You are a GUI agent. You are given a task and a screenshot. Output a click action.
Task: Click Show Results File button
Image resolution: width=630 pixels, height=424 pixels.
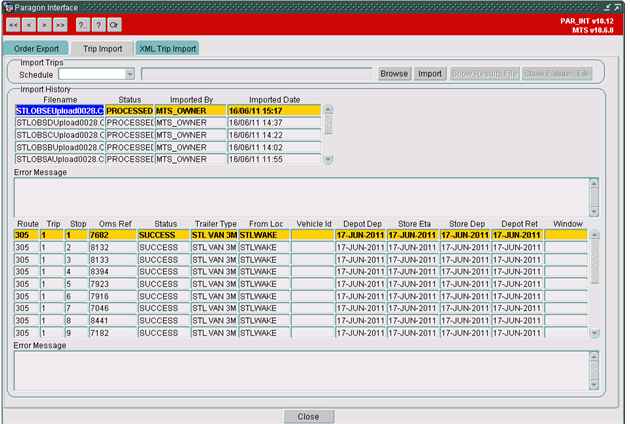[x=485, y=74]
